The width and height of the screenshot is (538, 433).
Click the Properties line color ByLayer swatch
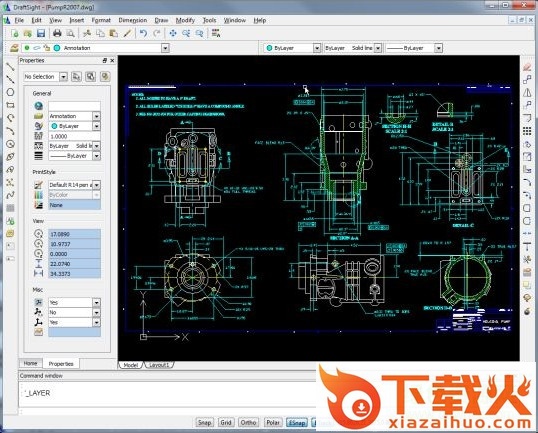coord(54,126)
